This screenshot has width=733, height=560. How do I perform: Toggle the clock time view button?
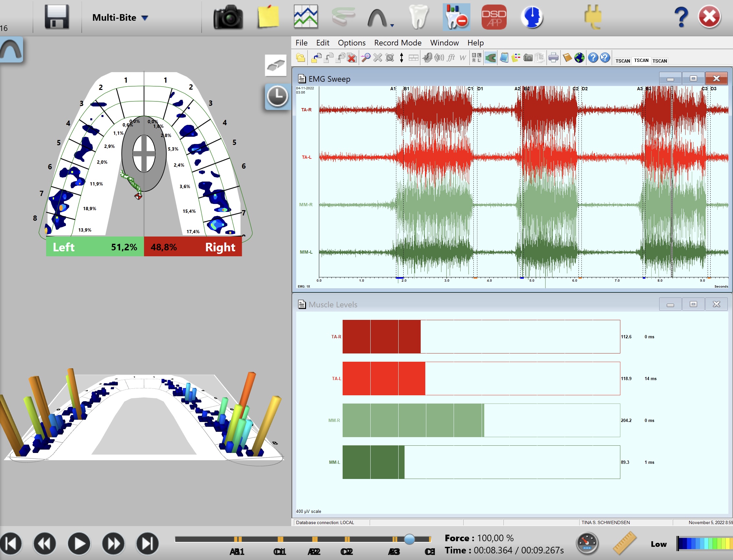pyautogui.click(x=277, y=97)
